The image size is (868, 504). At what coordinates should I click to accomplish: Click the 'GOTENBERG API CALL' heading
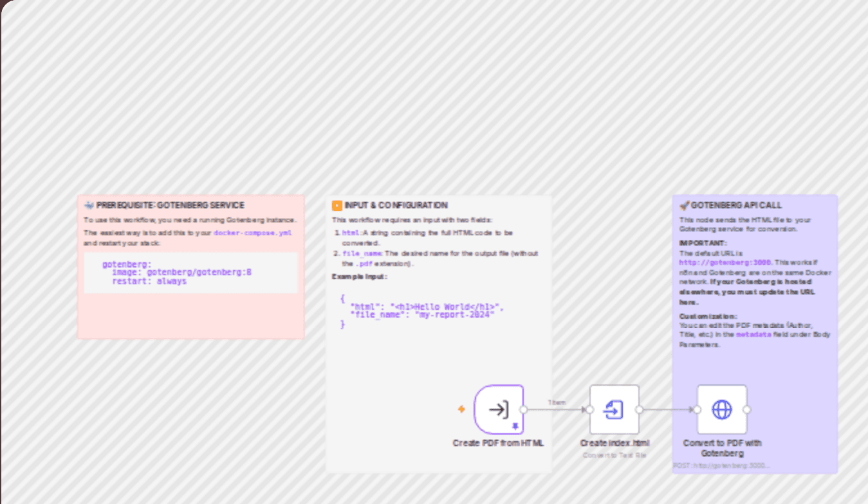tap(736, 206)
